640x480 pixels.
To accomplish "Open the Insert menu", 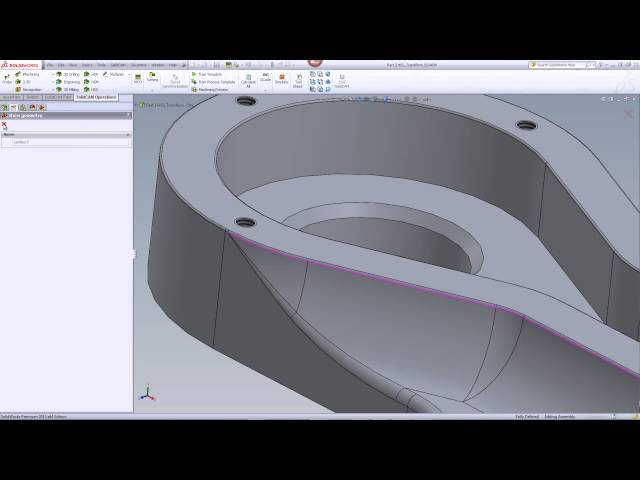I will click(x=87, y=65).
